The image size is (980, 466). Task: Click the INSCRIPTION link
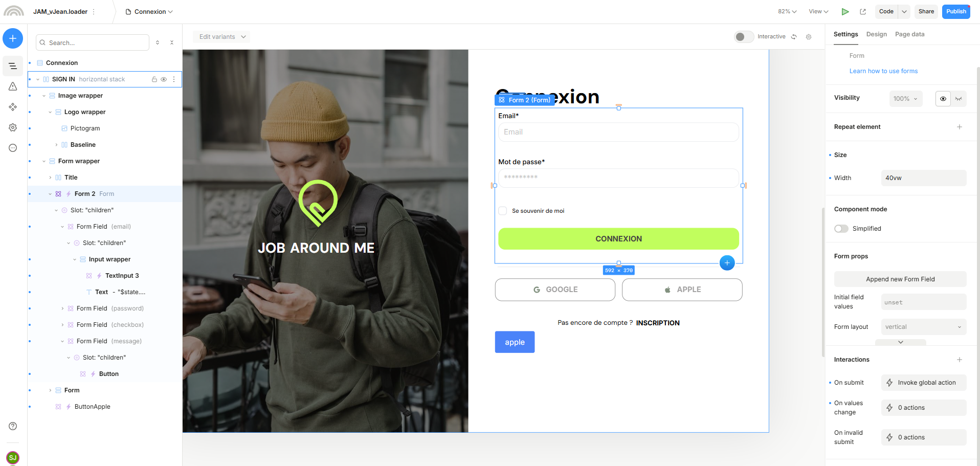(x=658, y=323)
